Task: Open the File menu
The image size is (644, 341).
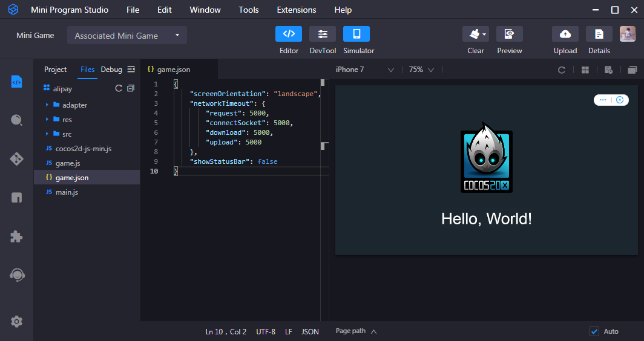Action: point(133,10)
